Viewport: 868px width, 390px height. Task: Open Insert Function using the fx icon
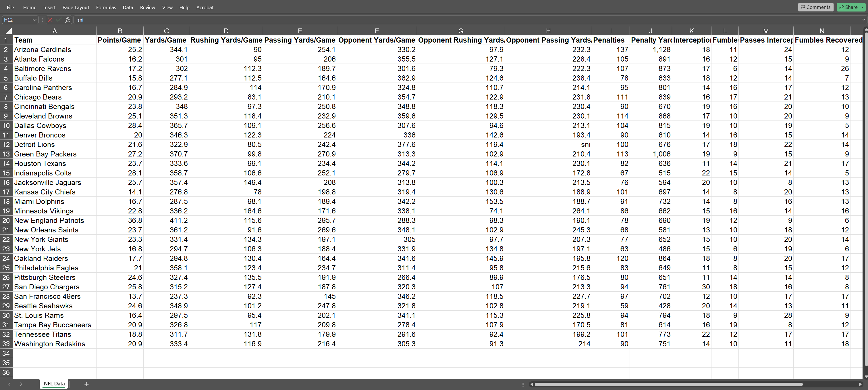click(x=67, y=20)
